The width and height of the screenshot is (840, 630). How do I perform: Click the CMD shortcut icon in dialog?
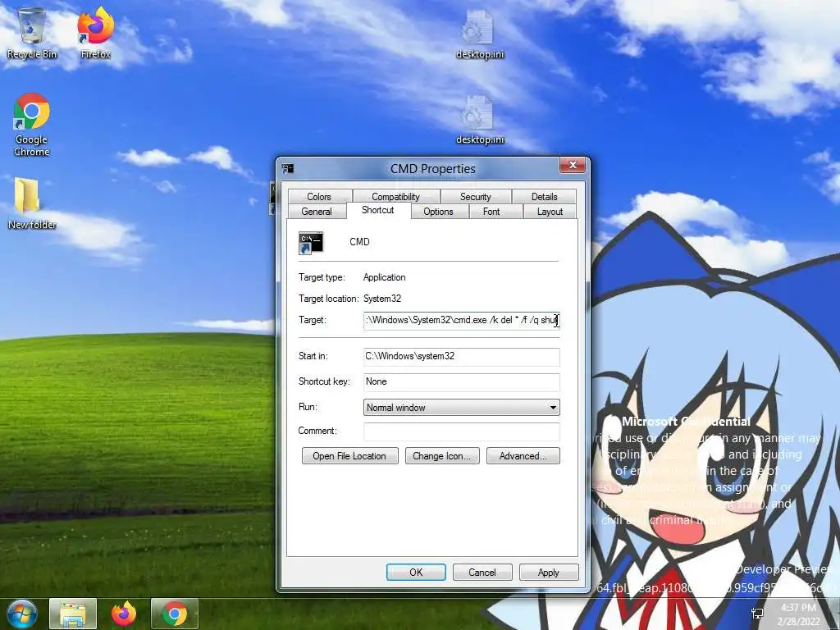pyautogui.click(x=311, y=243)
